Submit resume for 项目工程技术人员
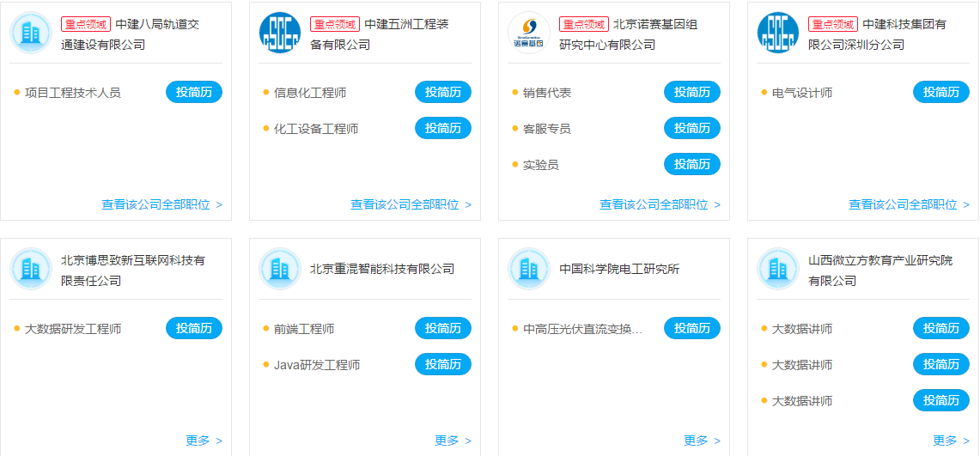The image size is (980, 456). pos(194,92)
